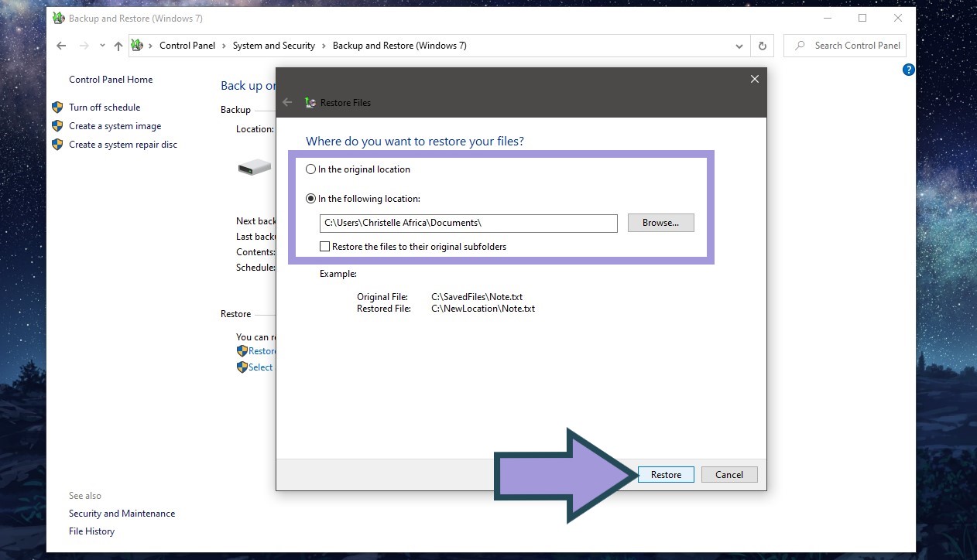Click the Control Panel icon in address bar
This screenshot has height=560, width=977.
coord(137,46)
